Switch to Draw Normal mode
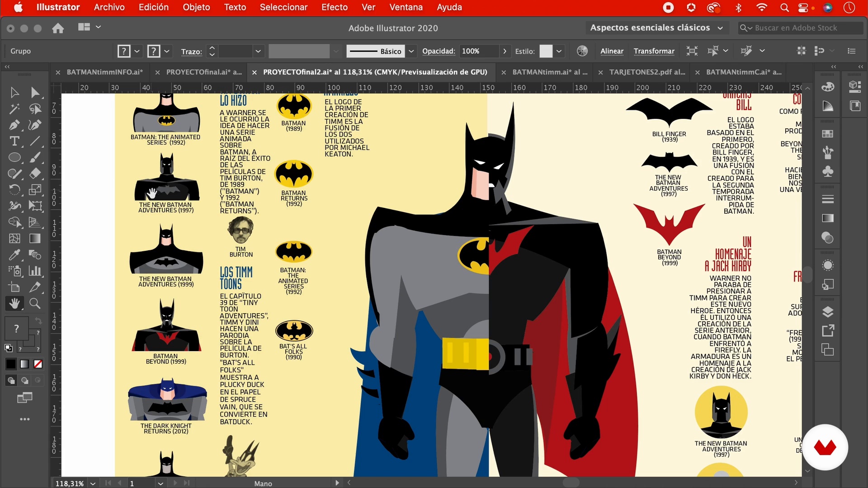Viewport: 868px width, 488px height. [11, 380]
